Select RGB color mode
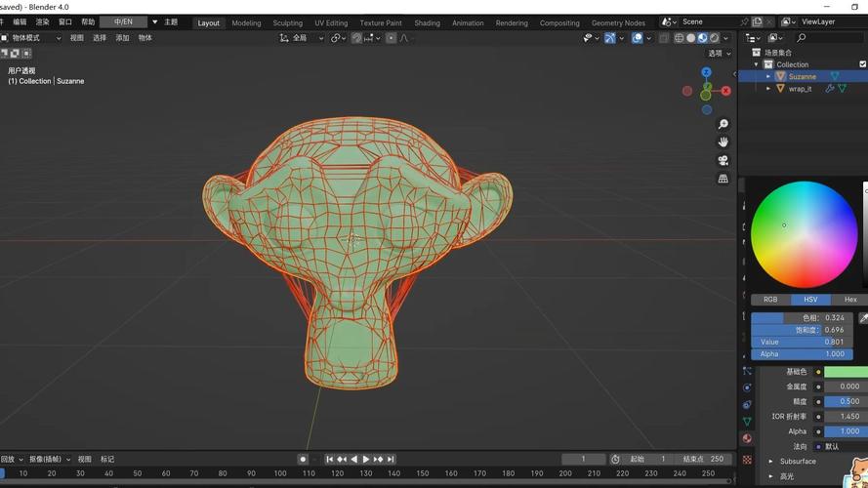This screenshot has width=868, height=488. pos(770,300)
